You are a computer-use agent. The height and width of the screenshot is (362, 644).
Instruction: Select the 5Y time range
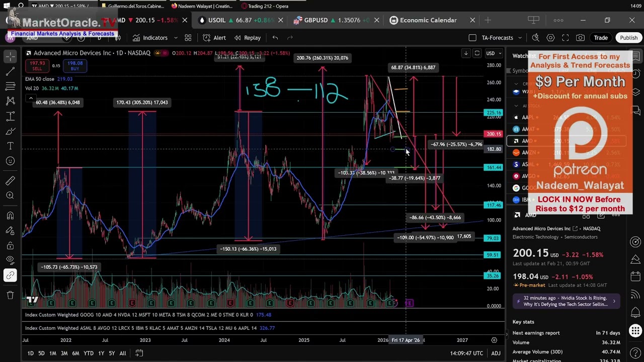(x=112, y=353)
